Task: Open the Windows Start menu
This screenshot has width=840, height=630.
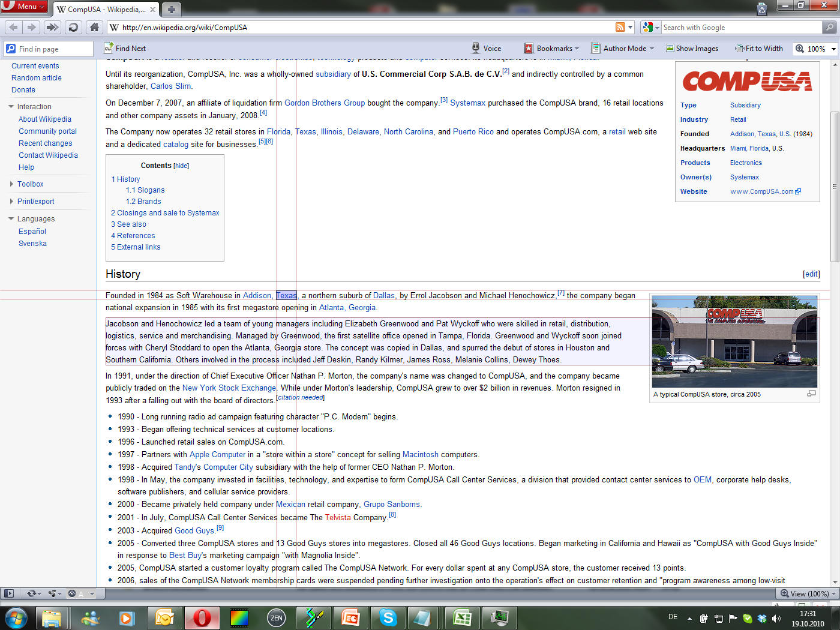Action: (16, 618)
